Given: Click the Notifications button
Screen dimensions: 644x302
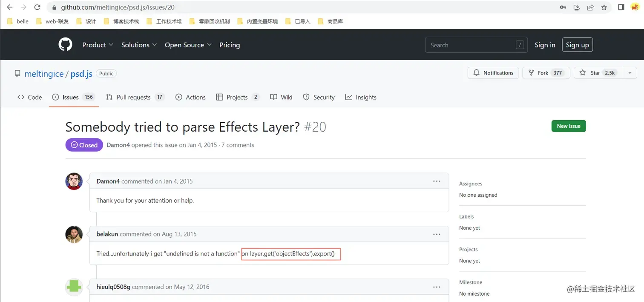Looking at the screenshot, I should (x=493, y=73).
